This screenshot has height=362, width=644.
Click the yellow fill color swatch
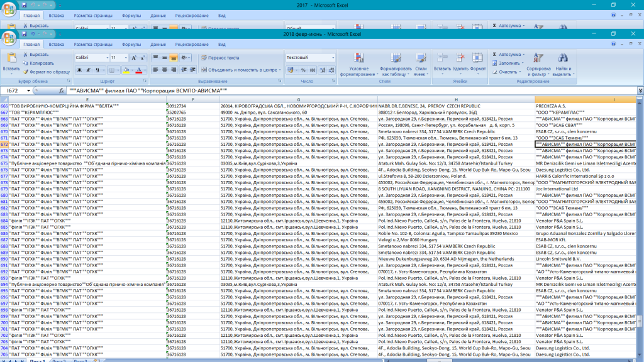[x=126, y=70]
